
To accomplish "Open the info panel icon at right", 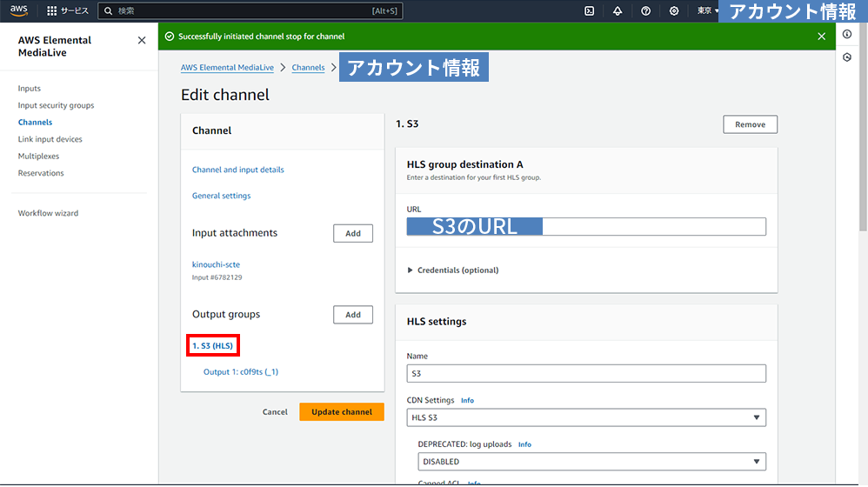I will click(847, 34).
